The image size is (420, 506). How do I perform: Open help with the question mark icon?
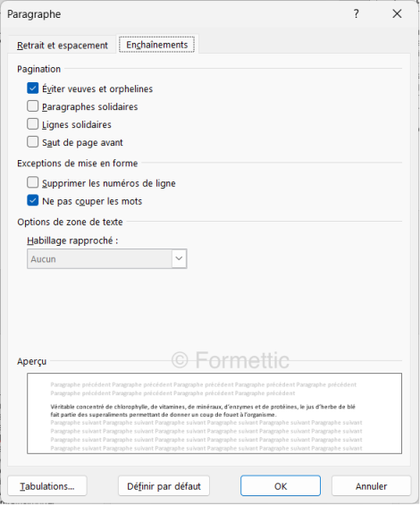357,14
